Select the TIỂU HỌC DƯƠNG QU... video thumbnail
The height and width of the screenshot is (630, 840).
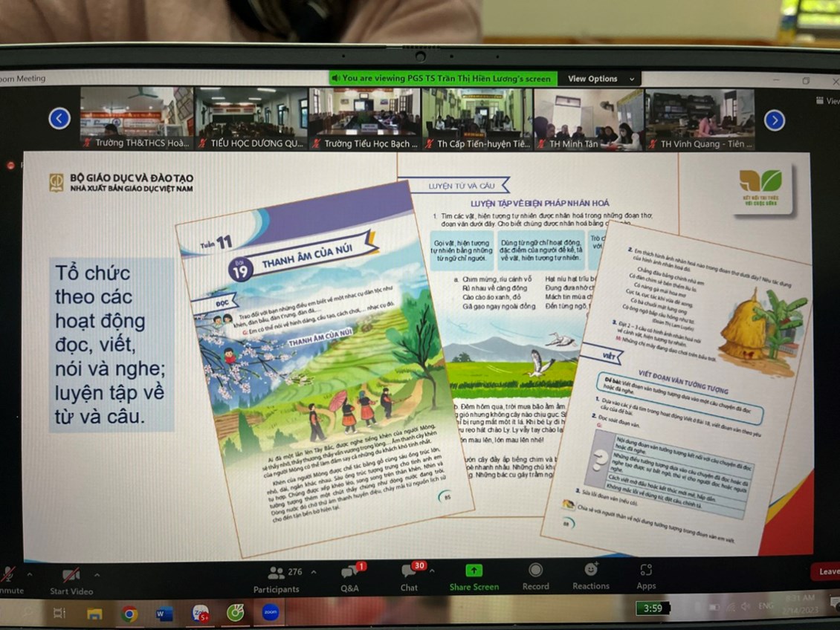point(251,119)
